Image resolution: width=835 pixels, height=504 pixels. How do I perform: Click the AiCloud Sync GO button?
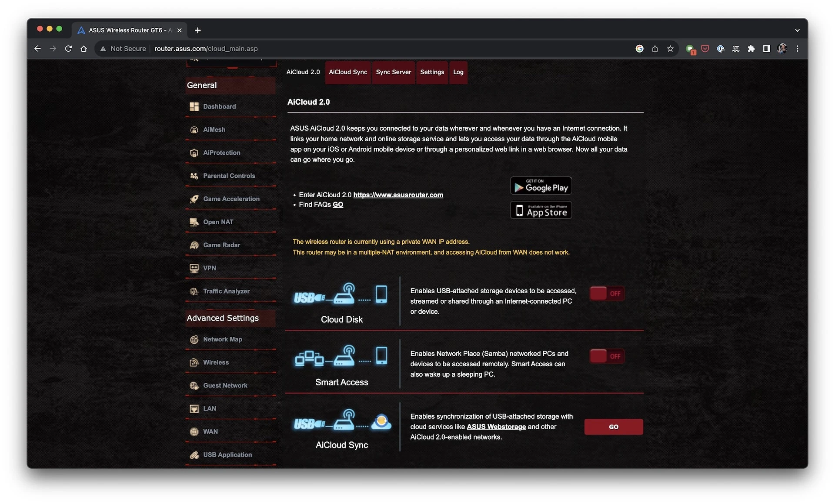pos(614,427)
